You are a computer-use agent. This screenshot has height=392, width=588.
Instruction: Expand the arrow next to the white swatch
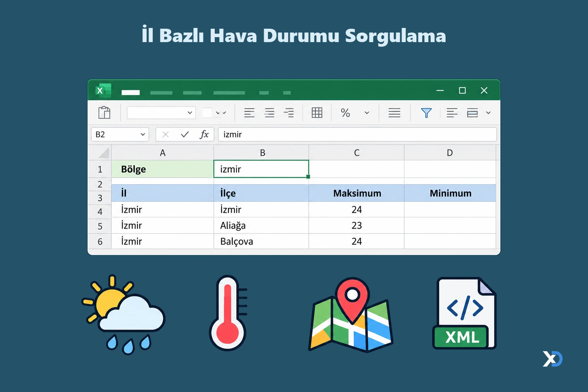[x=218, y=113]
